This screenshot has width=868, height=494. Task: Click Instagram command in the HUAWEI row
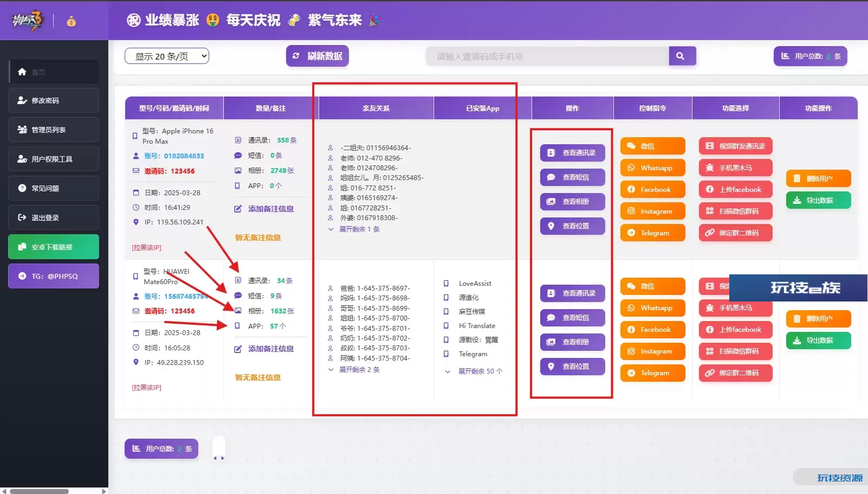coord(652,351)
